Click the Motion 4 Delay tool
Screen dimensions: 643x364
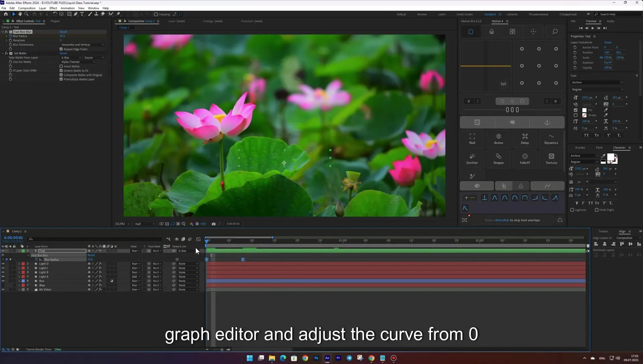tap(525, 139)
